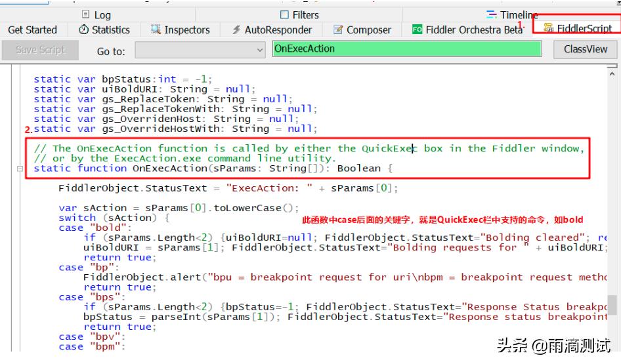The width and height of the screenshot is (621, 364).
Task: Click the Composer pencil icon
Action: (x=338, y=30)
